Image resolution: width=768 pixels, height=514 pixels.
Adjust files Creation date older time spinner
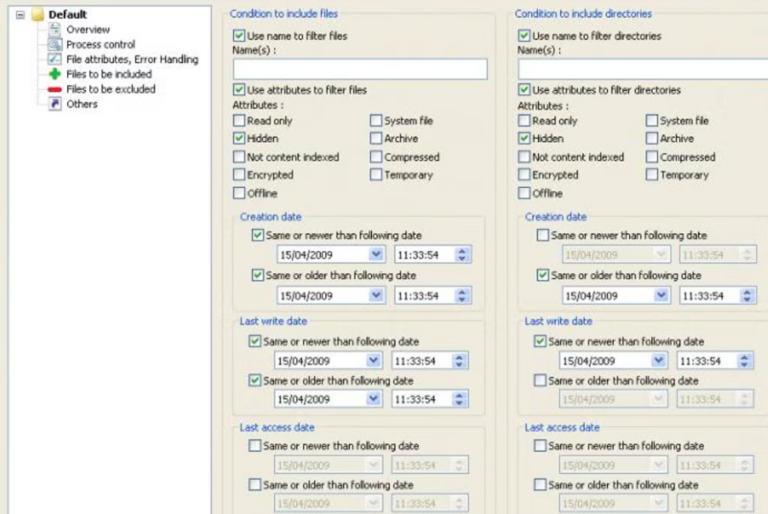[x=462, y=295]
